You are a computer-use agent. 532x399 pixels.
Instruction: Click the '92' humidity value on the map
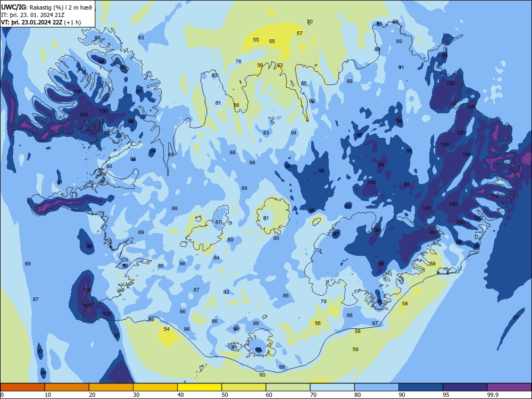coord(125,265)
